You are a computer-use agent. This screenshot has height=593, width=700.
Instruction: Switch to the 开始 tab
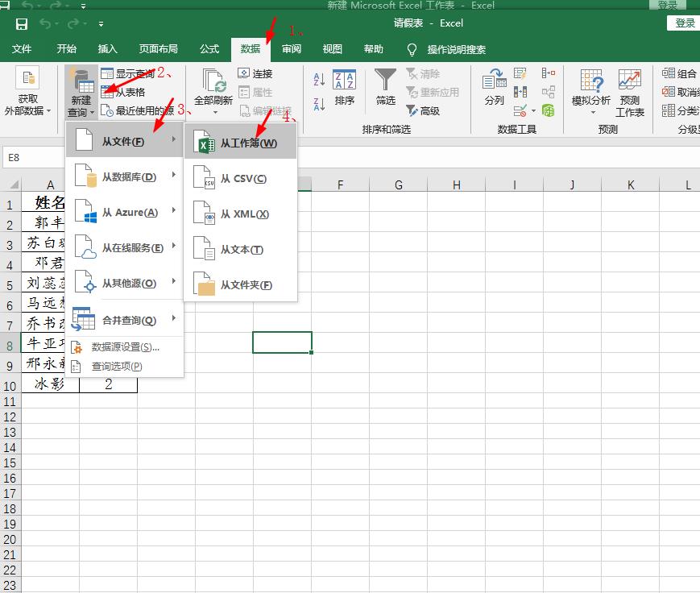pos(67,48)
